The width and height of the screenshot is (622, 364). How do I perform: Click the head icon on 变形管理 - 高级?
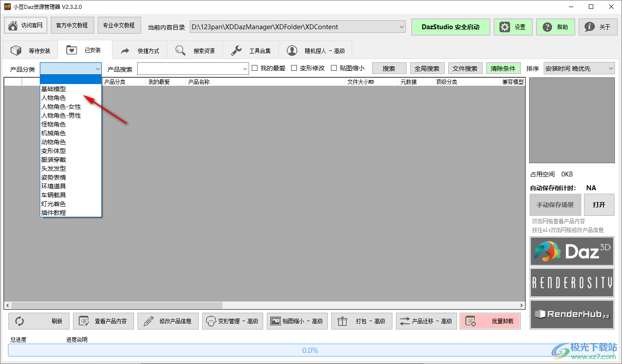click(x=211, y=321)
